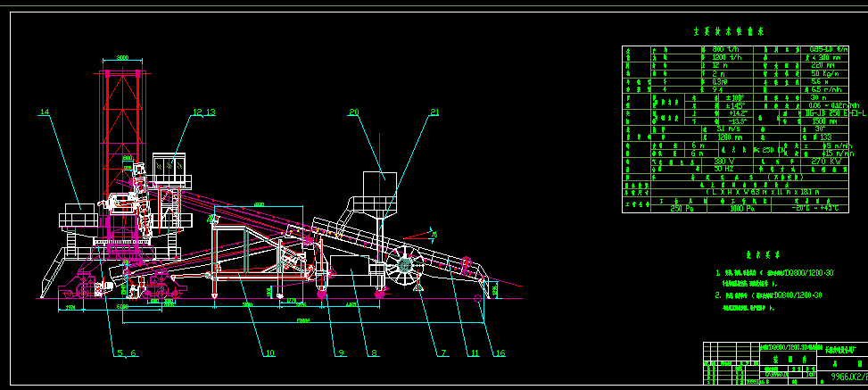
Task: Click the "-20°C ~ +45°C" table value
Action: [x=816, y=208]
